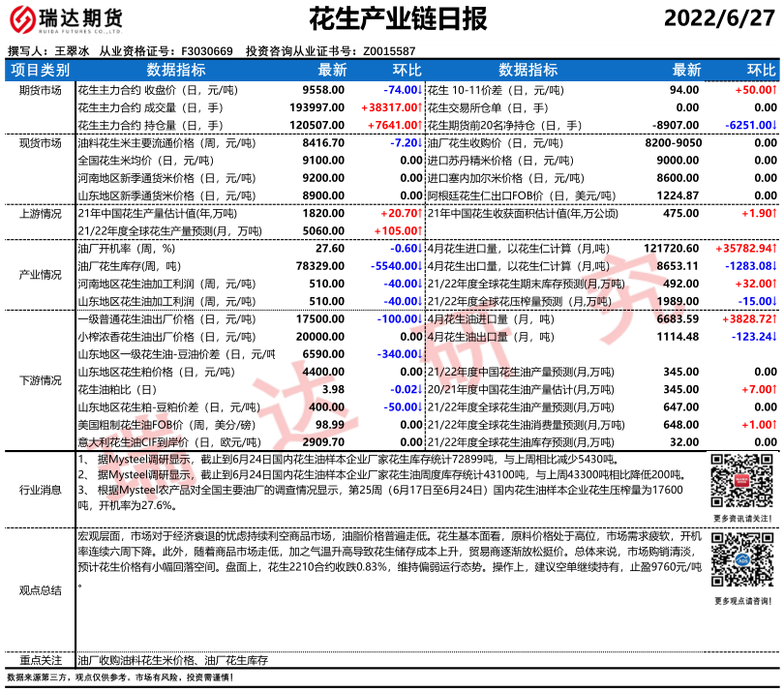Select the 行业消息 section label
Image resolution: width=784 pixels, height=692 pixels.
coord(40,490)
